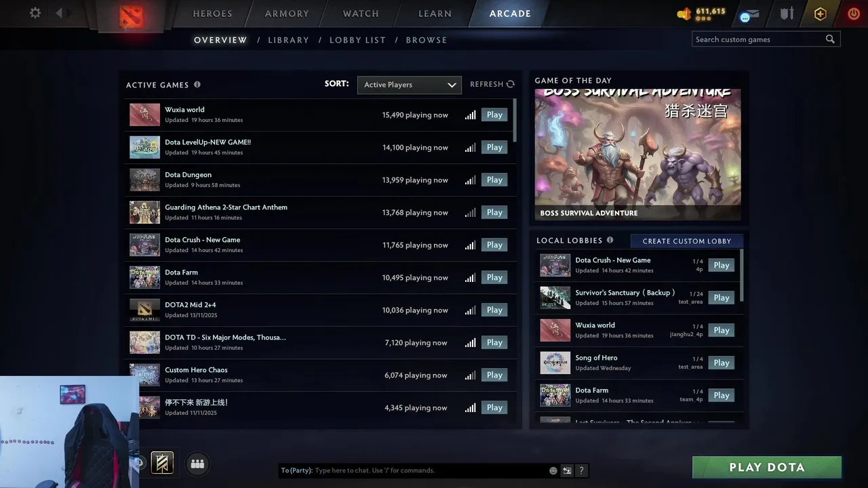
Task: Select '15,490 playing now' text
Action: (x=415, y=115)
